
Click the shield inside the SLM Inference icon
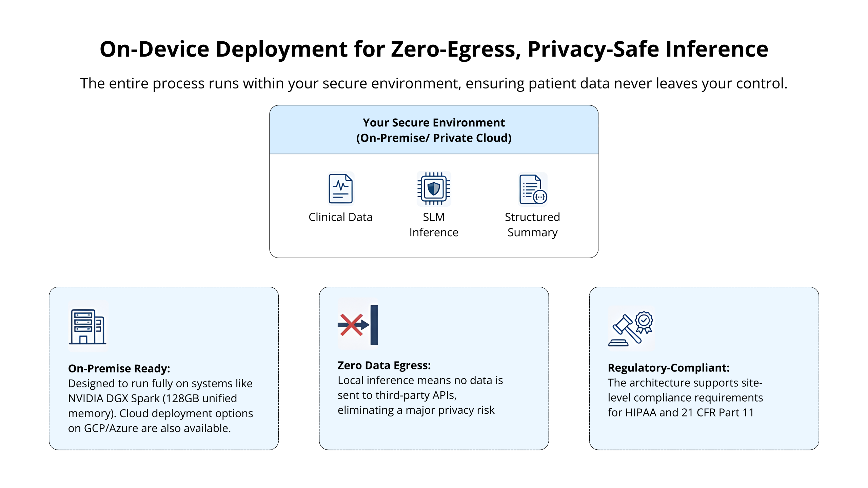point(433,189)
